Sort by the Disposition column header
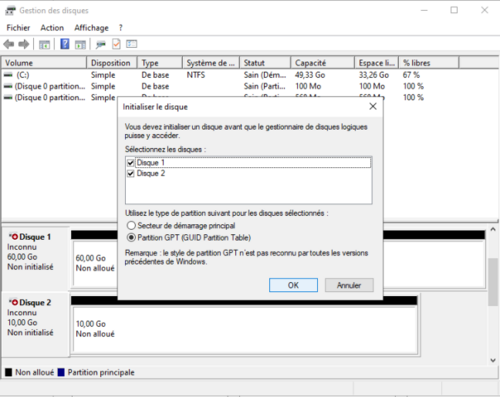Image resolution: width=500 pixels, height=397 pixels. tap(112, 63)
